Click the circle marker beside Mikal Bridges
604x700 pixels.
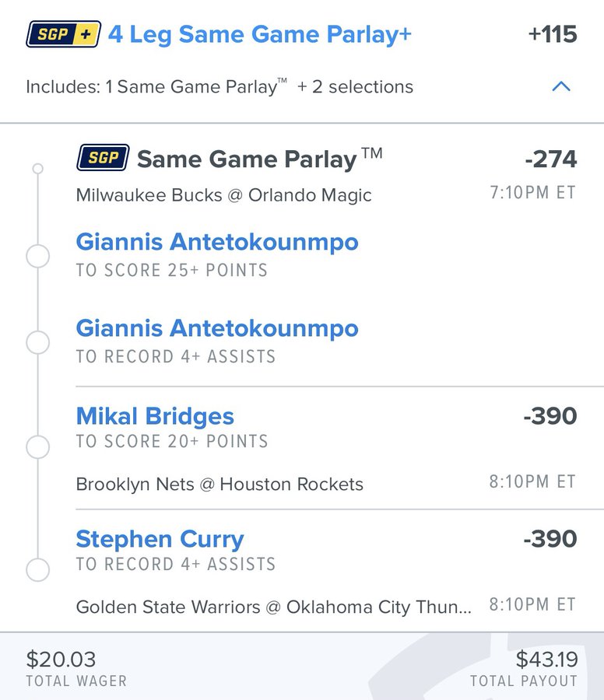pos(37,447)
